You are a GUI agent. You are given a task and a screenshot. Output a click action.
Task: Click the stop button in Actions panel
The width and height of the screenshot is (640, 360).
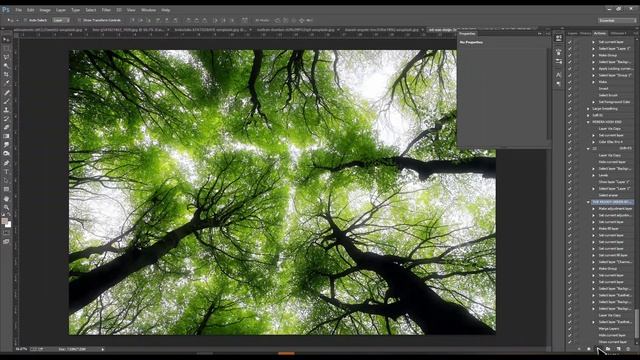(579, 349)
